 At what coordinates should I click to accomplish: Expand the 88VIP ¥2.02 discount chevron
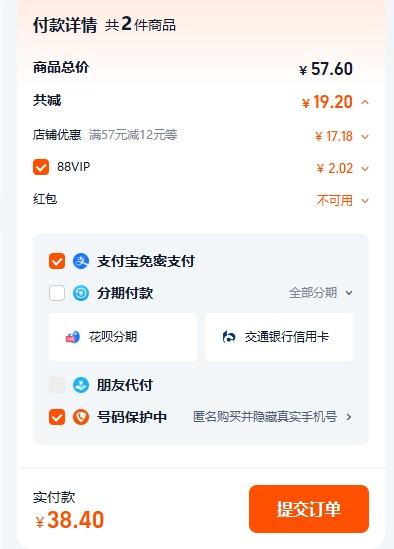click(x=365, y=169)
